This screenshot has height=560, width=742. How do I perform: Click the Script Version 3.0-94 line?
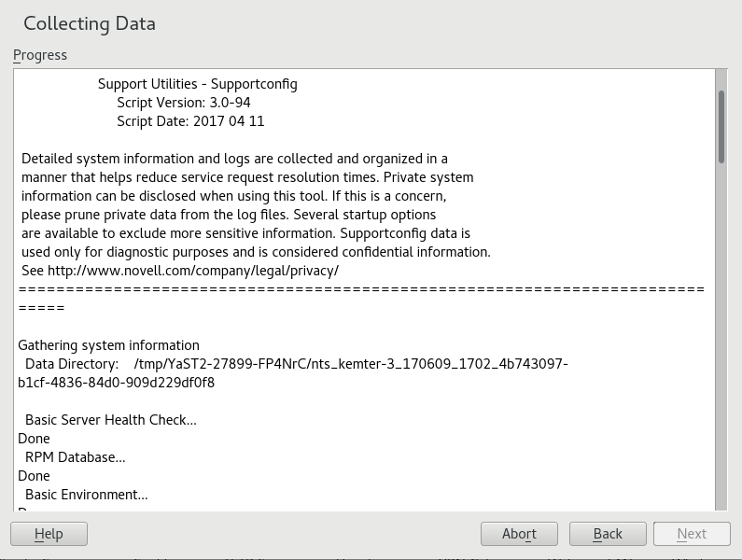pyautogui.click(x=184, y=103)
